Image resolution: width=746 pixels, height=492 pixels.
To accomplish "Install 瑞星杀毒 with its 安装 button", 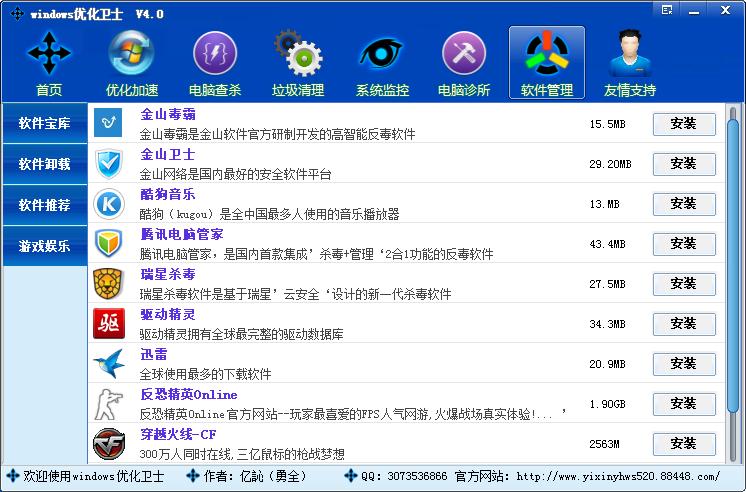I will [x=684, y=284].
